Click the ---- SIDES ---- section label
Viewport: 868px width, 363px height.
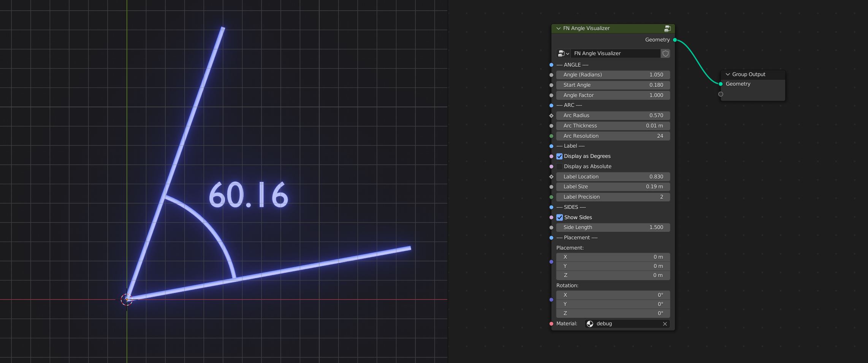pos(571,207)
